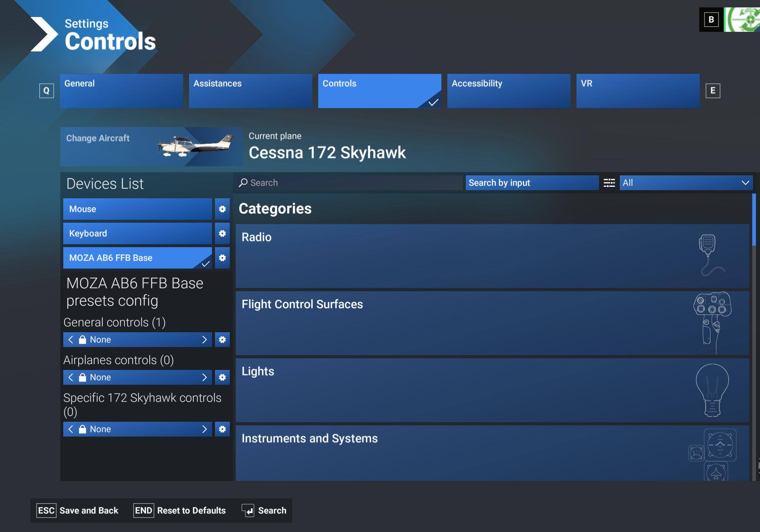
Task: Open the Flight Control Surfaces category
Action: coord(492,323)
